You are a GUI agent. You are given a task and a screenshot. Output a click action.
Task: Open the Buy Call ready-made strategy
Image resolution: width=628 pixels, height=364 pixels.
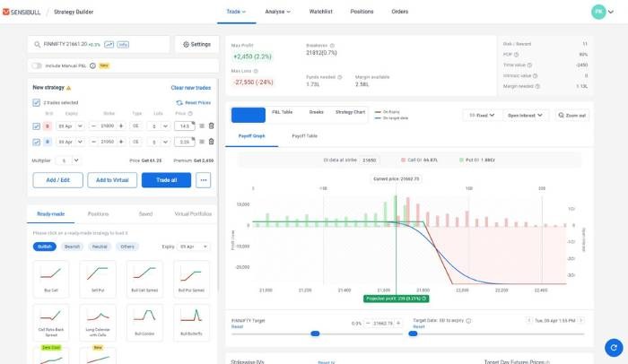tap(49, 277)
